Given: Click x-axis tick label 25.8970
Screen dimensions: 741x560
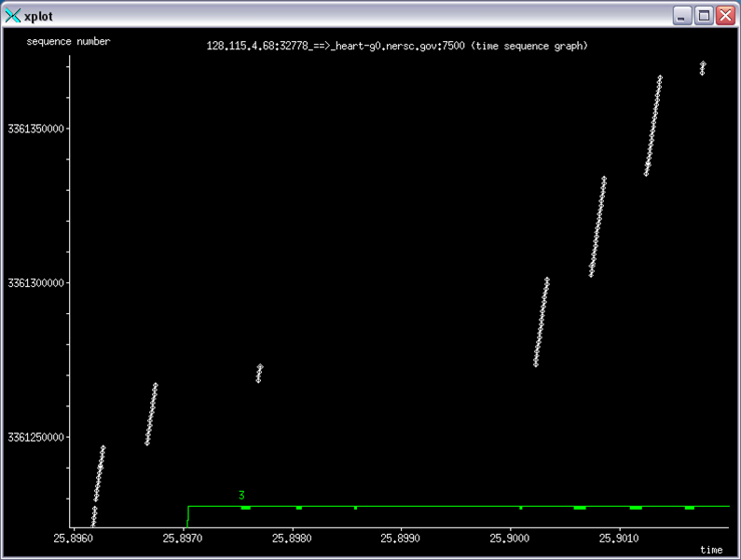Looking at the screenshot, I should pyautogui.click(x=183, y=539).
